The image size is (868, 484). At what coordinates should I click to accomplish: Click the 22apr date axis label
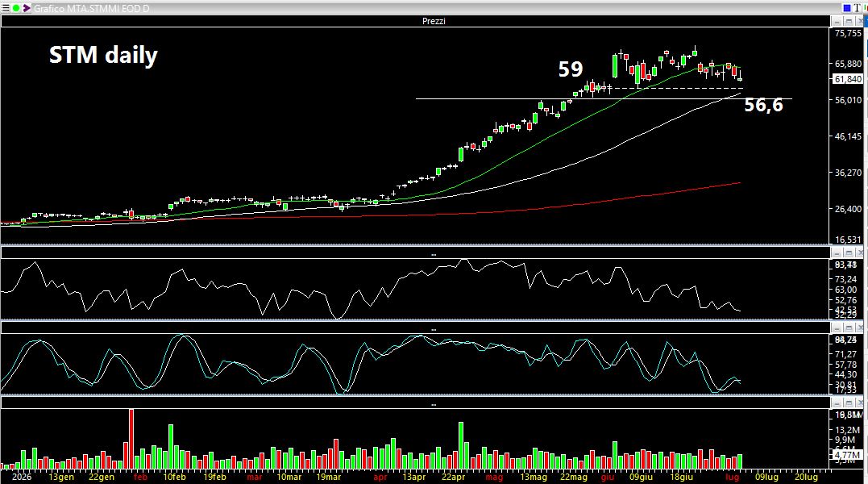[454, 477]
